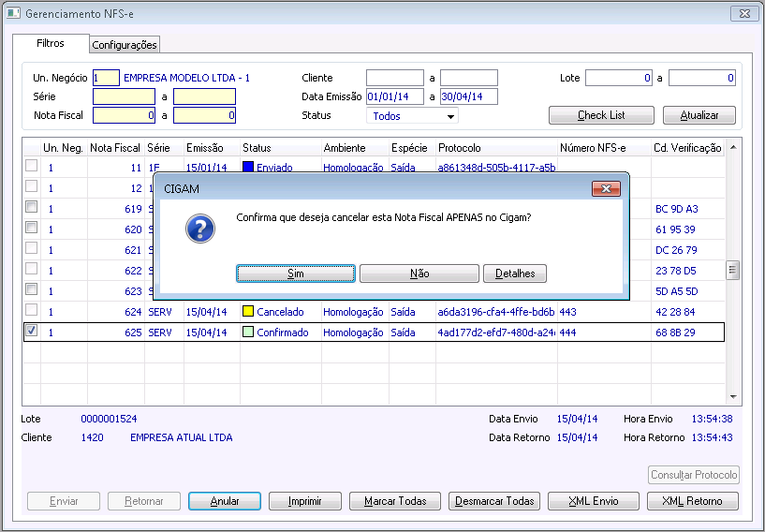
Task: Click the first Nota Fiscal input field
Action: [124, 115]
